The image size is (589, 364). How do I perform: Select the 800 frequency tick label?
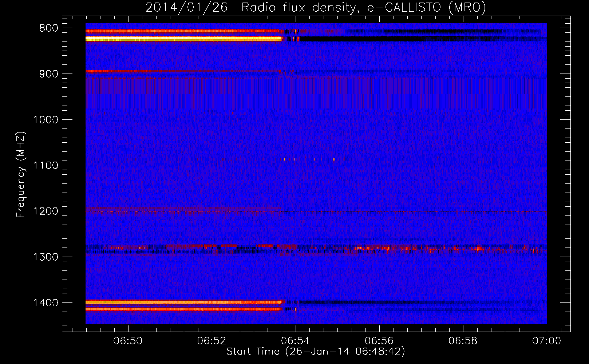click(48, 28)
